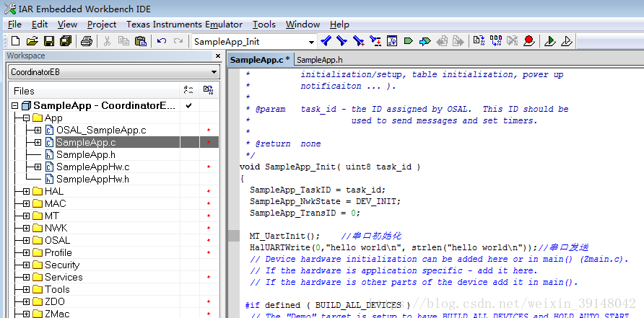Collapse the App folder
644x318 pixels.
(27, 118)
